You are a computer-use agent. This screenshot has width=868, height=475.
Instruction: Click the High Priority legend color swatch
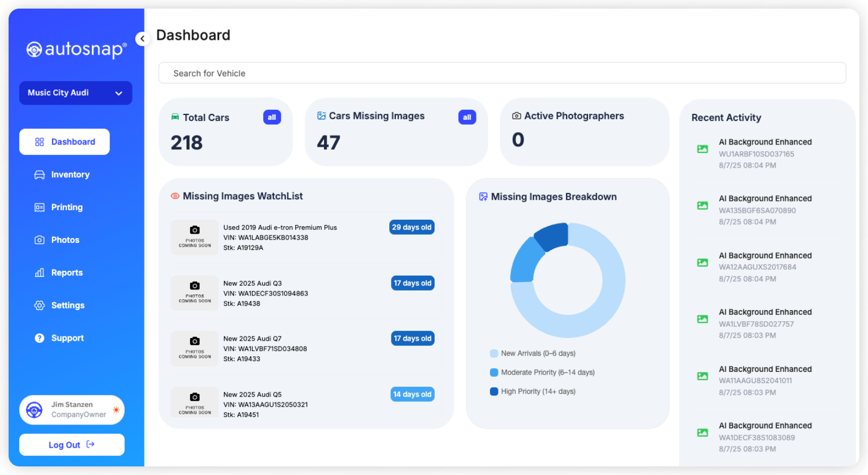point(494,392)
